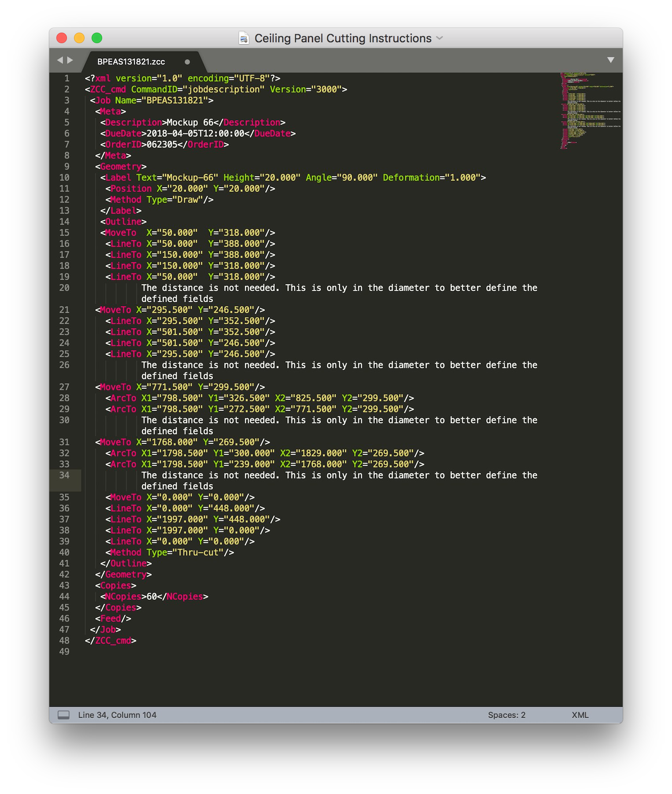Click the LineTo X="1997.000" Y="448.000" line

click(x=193, y=519)
